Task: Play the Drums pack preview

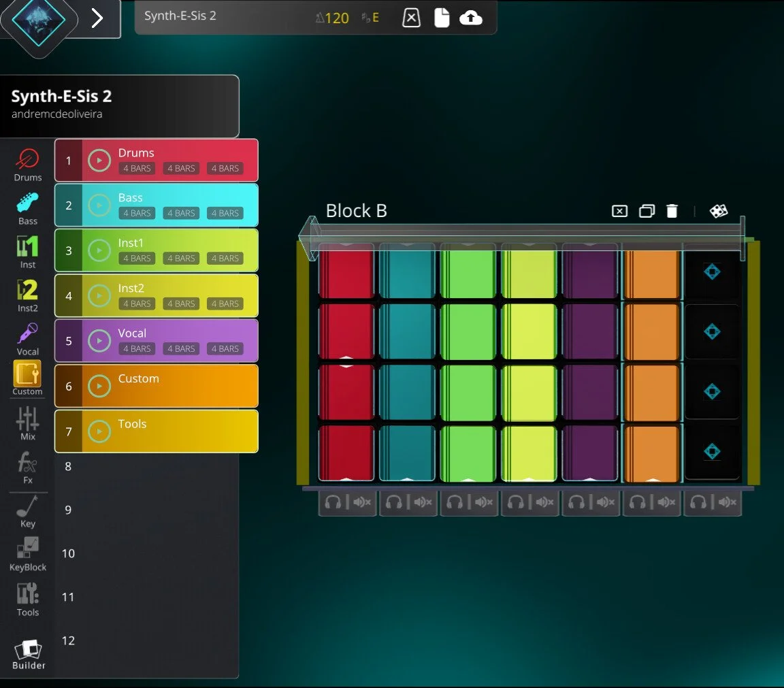Action: click(x=99, y=161)
